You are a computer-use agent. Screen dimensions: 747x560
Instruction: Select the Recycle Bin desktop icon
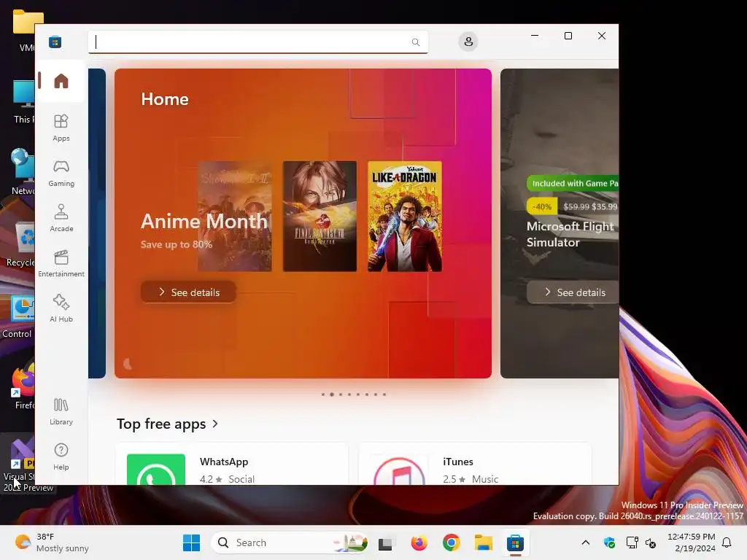click(x=20, y=245)
